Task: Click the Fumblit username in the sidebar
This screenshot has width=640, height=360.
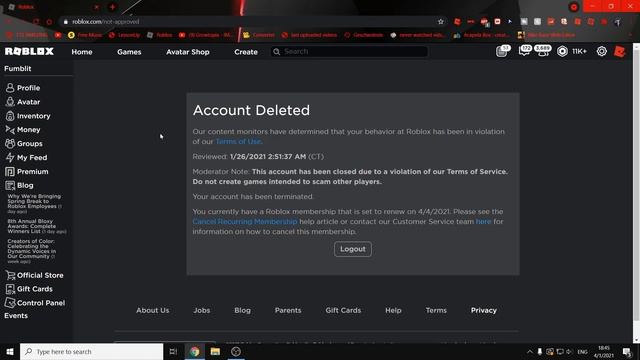Action: pos(18,69)
